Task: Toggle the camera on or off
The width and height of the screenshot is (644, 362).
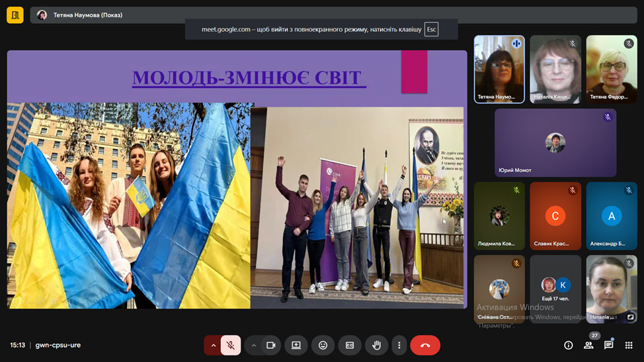Action: pyautogui.click(x=270, y=345)
